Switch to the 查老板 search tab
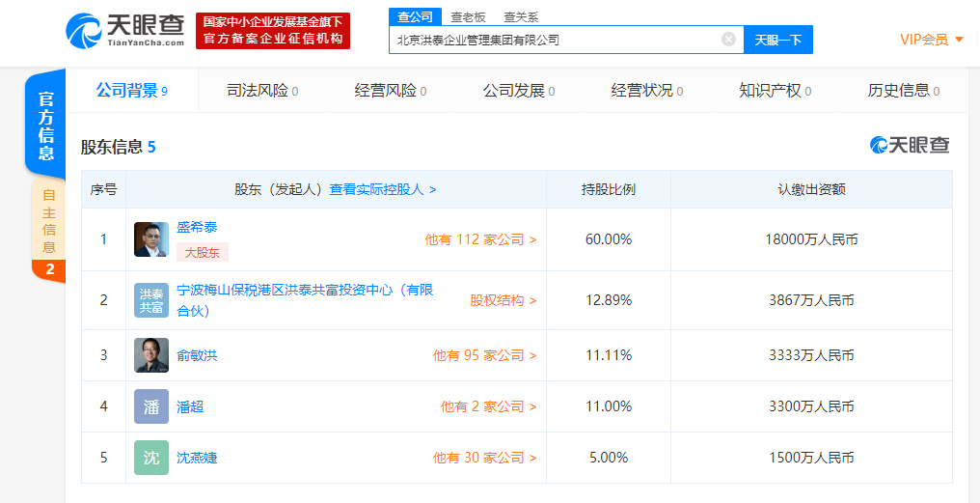980x503 pixels. 468,16
